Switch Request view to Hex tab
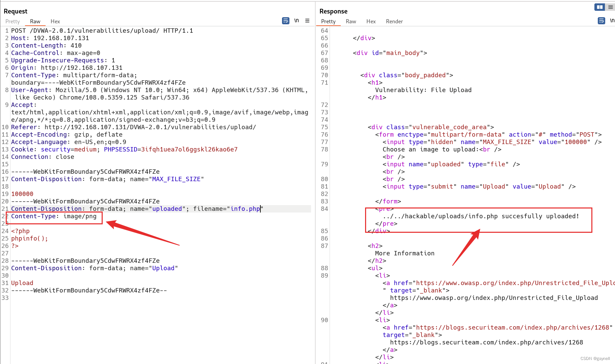The height and width of the screenshot is (364, 615). click(x=55, y=21)
